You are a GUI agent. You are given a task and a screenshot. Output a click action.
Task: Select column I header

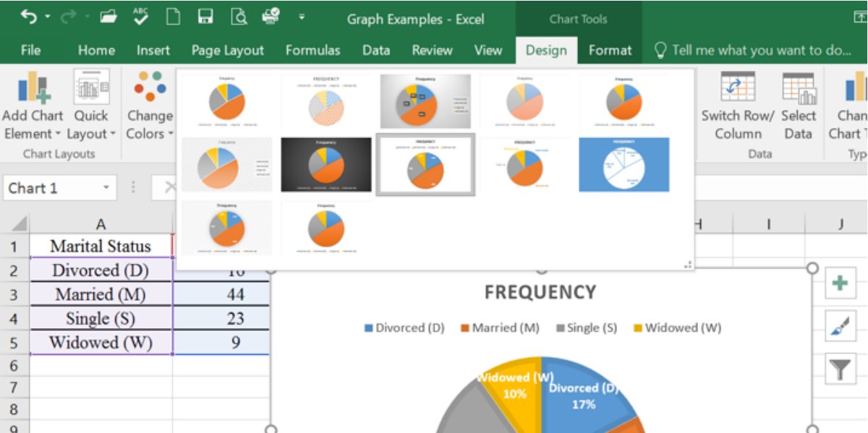point(768,224)
